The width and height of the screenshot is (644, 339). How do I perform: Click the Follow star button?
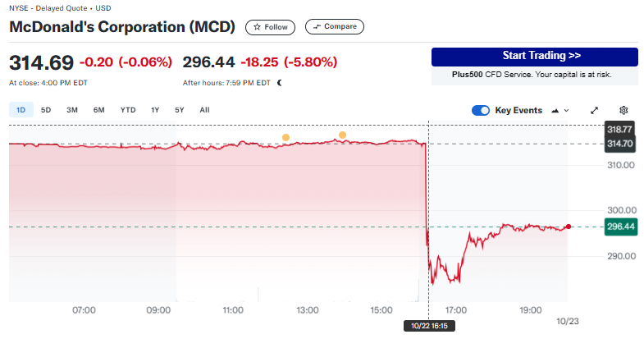click(x=270, y=27)
